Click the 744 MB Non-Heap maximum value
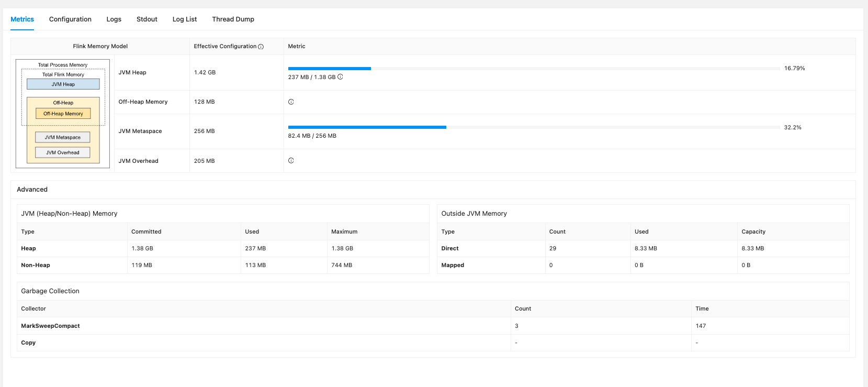This screenshot has width=868, height=387. [342, 266]
